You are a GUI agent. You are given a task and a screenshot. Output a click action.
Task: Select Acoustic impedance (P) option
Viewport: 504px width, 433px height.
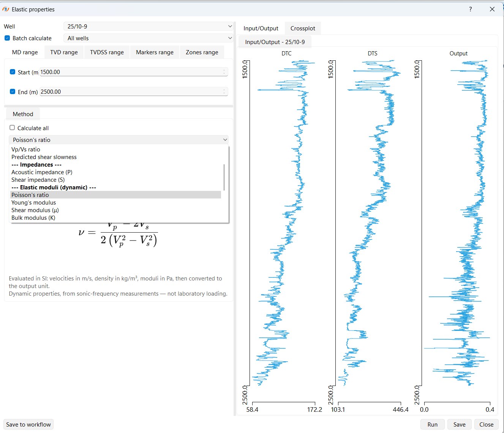(115, 172)
